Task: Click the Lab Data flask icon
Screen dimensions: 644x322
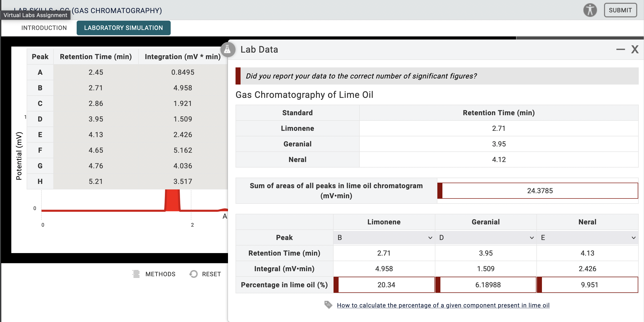Action: coord(227,49)
